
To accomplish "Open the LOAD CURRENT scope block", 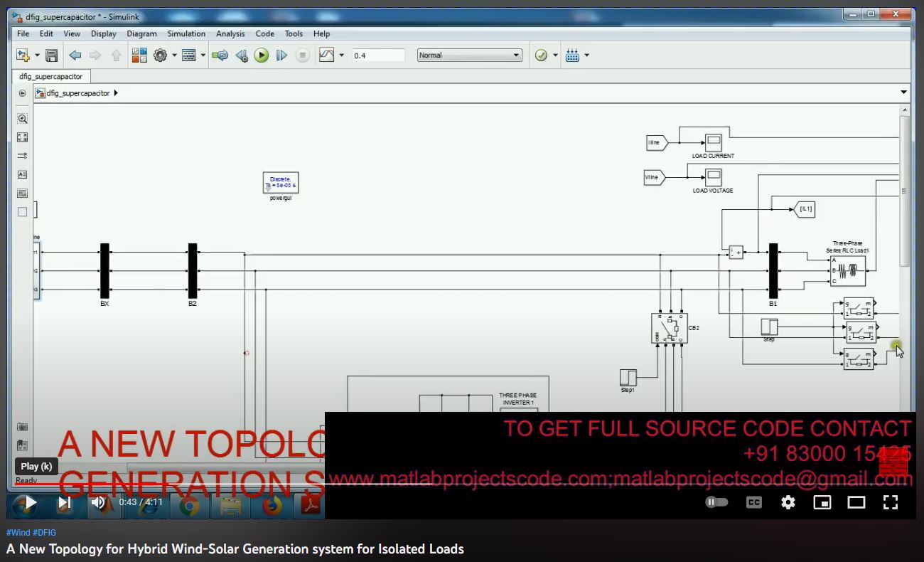I will [x=713, y=142].
